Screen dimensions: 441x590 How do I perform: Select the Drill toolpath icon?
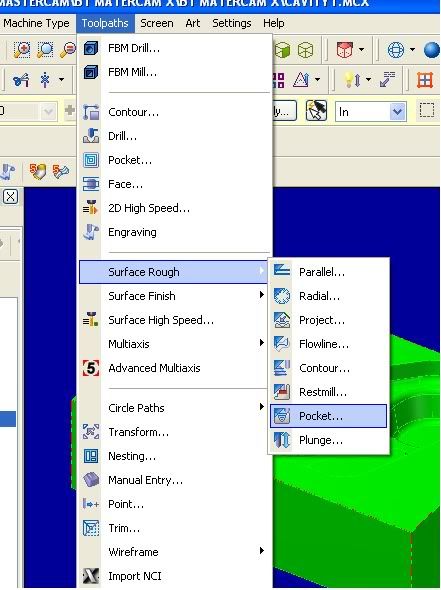91,136
